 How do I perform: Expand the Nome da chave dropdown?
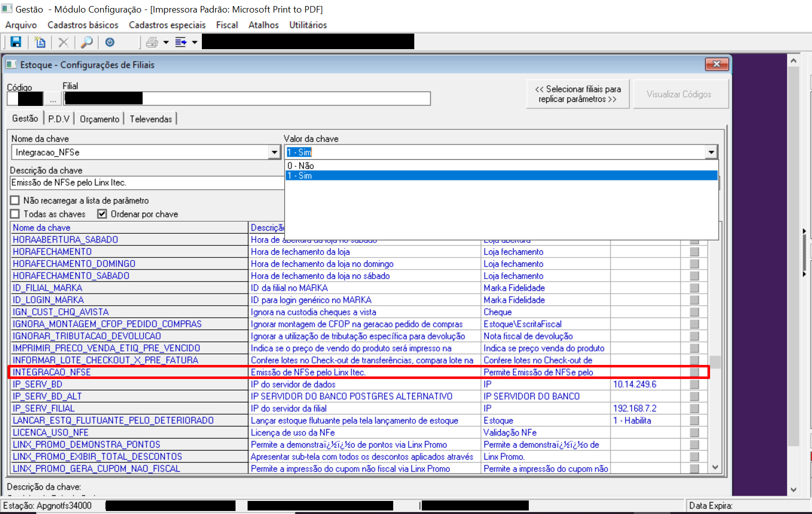274,152
